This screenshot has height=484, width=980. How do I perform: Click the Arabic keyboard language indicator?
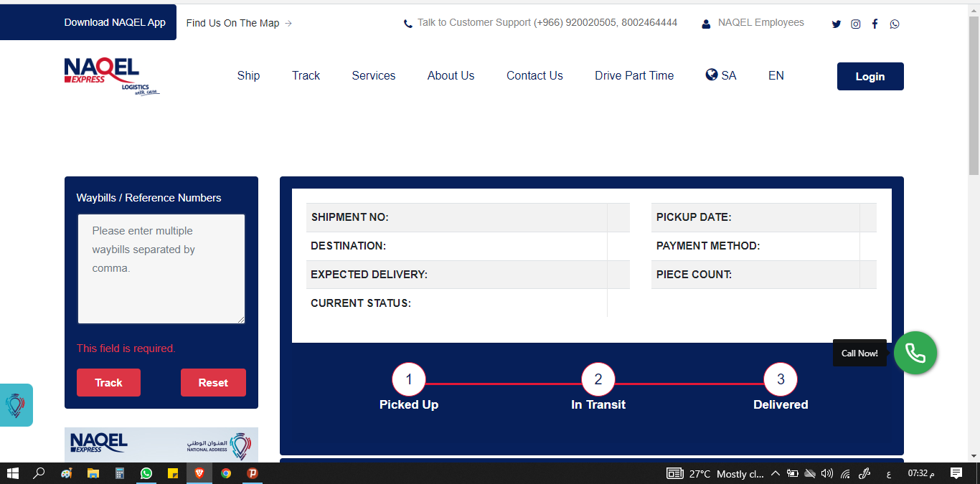(889, 474)
